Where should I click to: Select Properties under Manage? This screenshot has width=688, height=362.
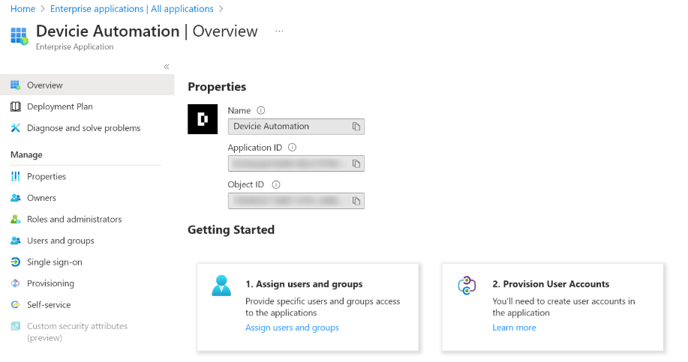coord(46,176)
